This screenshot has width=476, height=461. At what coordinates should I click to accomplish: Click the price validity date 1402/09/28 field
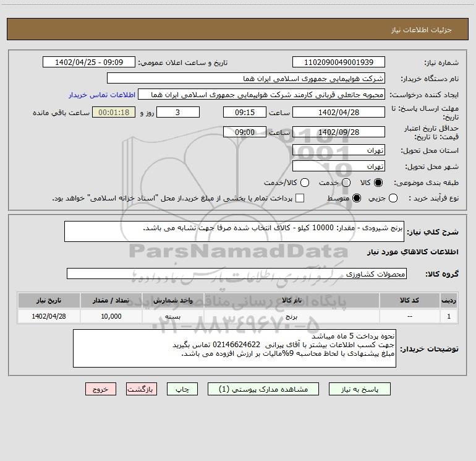pyautogui.click(x=339, y=132)
